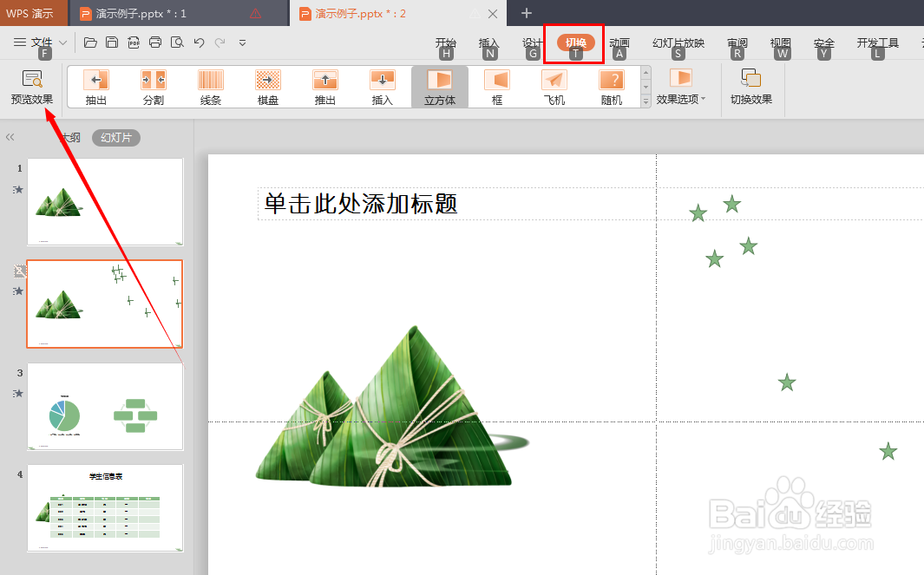Select the 立方体 cube transition
924x575 pixels.
click(x=440, y=88)
